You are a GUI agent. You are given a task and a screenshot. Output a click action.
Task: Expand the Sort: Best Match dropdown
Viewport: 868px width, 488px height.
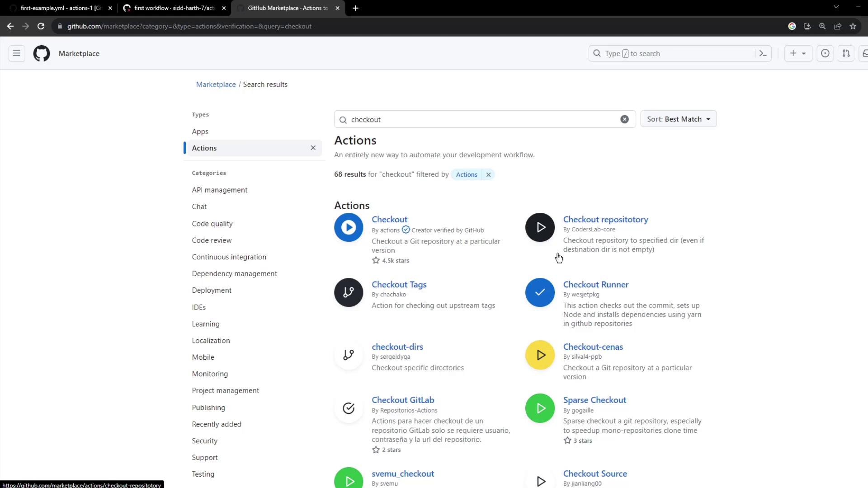pyautogui.click(x=678, y=119)
